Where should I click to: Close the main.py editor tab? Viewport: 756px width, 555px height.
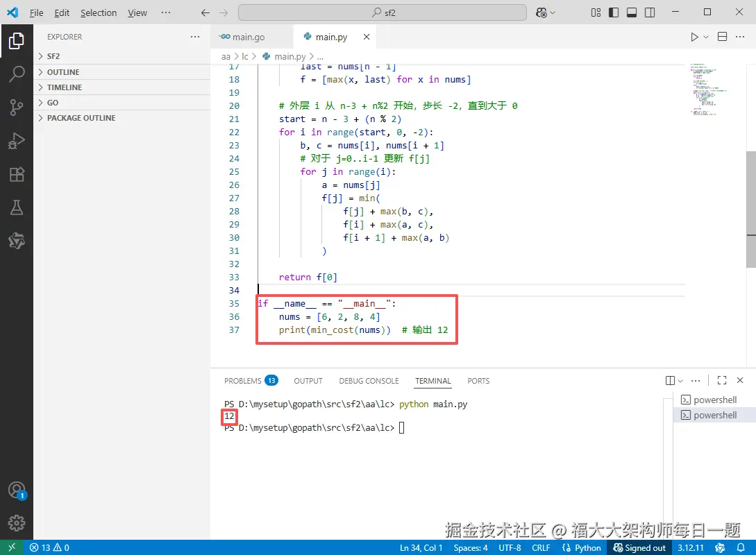[367, 37]
